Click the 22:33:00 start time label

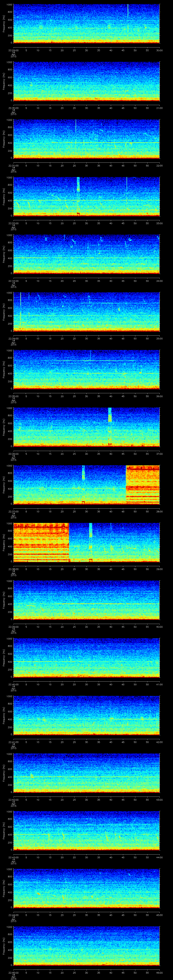[13, 281]
